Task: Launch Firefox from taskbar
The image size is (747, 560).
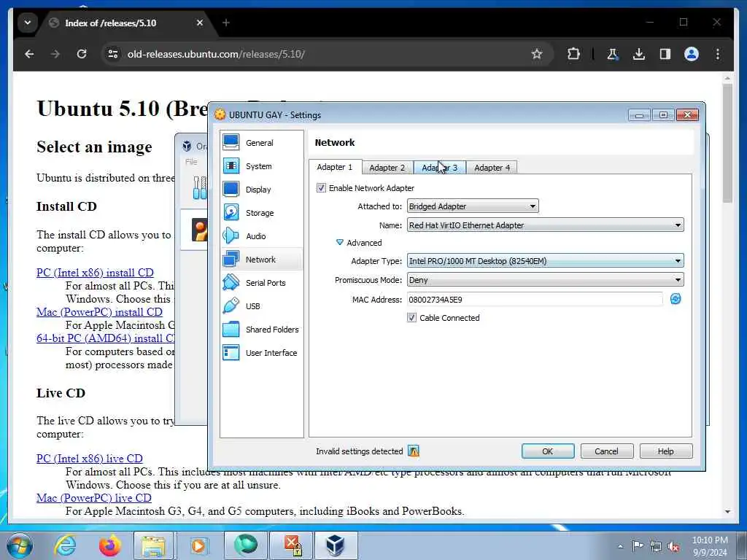Action: (109, 545)
